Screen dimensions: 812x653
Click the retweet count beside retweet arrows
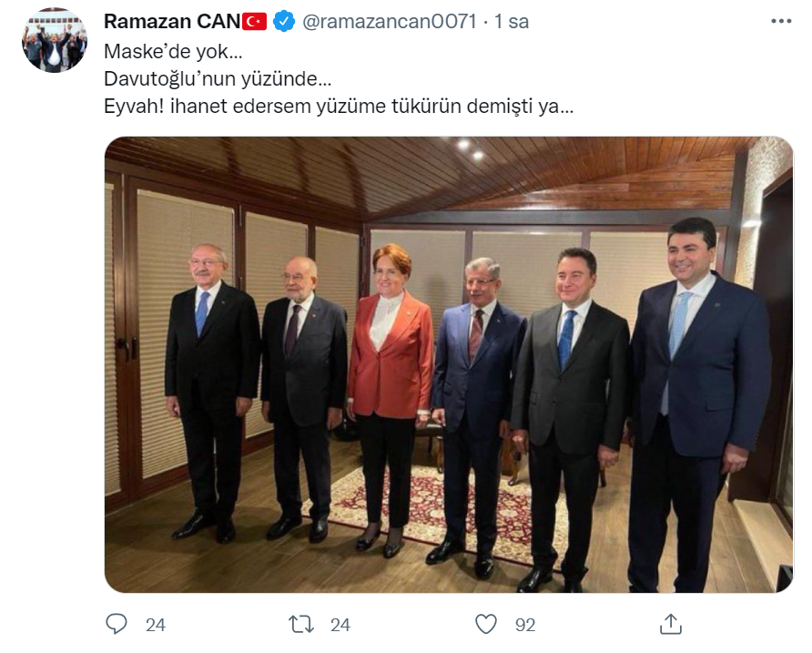tap(340, 625)
